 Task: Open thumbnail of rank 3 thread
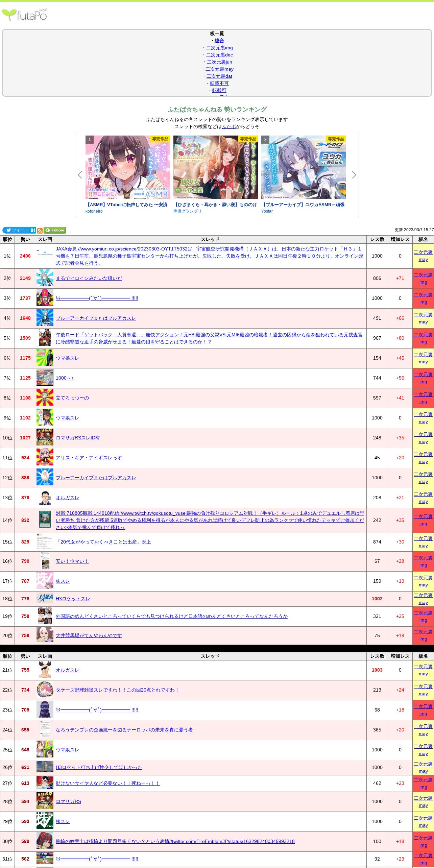(x=45, y=298)
